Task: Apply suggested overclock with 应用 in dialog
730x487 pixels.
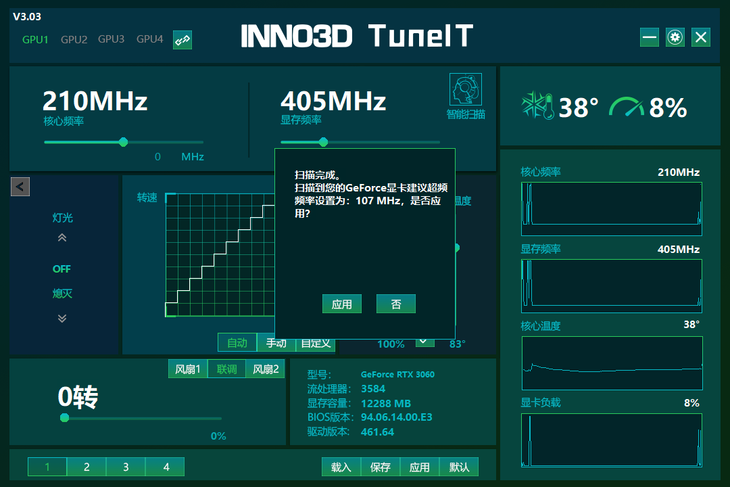Action: [342, 304]
